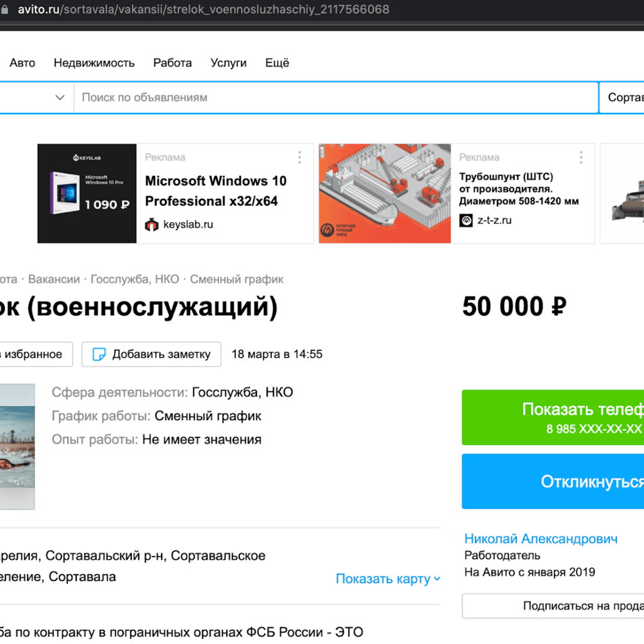Click the keyslab.ru logo icon
644x644 pixels.
[x=152, y=225]
